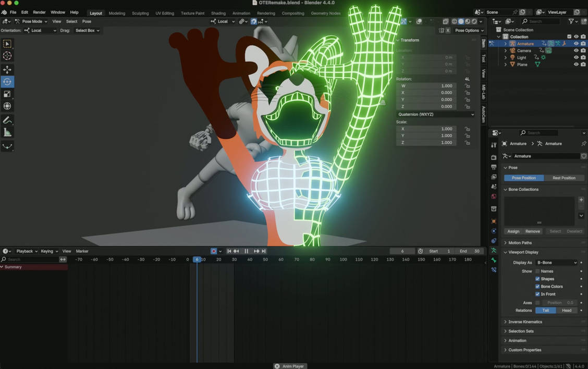Click the Remove bone collection button
Image resolution: width=588 pixels, height=369 pixels.
coord(533,231)
